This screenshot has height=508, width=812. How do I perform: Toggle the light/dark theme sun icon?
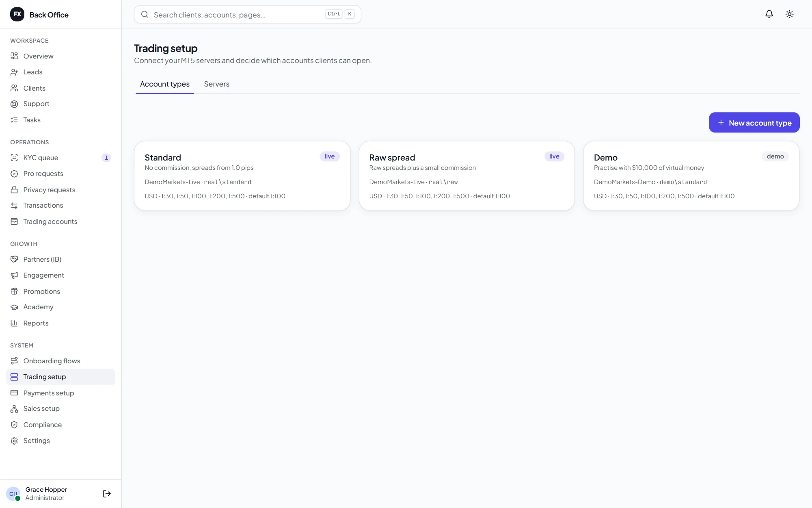[x=789, y=14]
